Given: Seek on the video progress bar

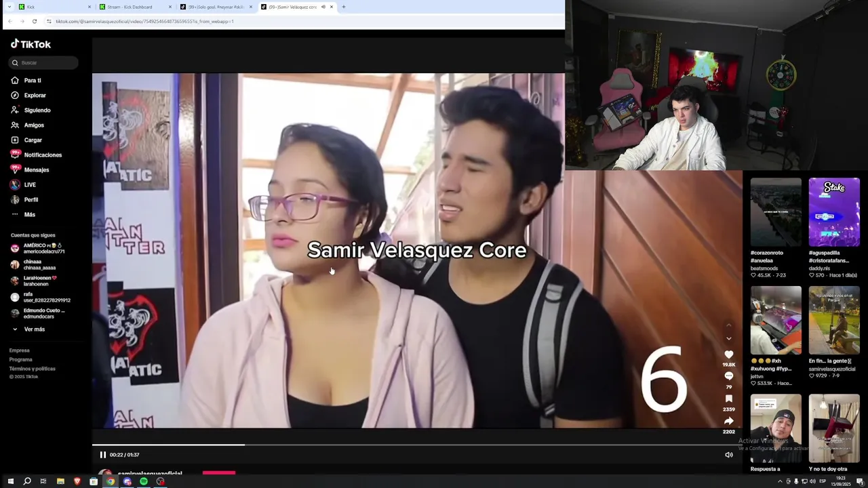Looking at the screenshot, I should (417, 445).
